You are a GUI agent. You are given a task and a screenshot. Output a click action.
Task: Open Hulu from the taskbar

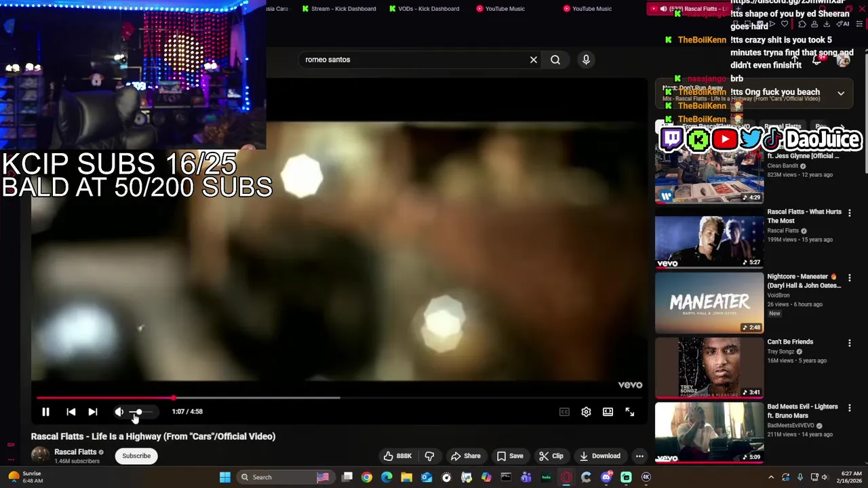546,477
